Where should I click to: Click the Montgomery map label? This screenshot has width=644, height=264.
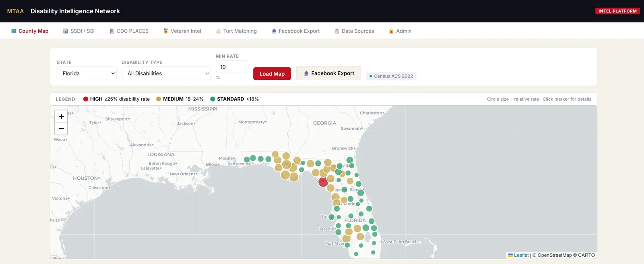[252, 122]
